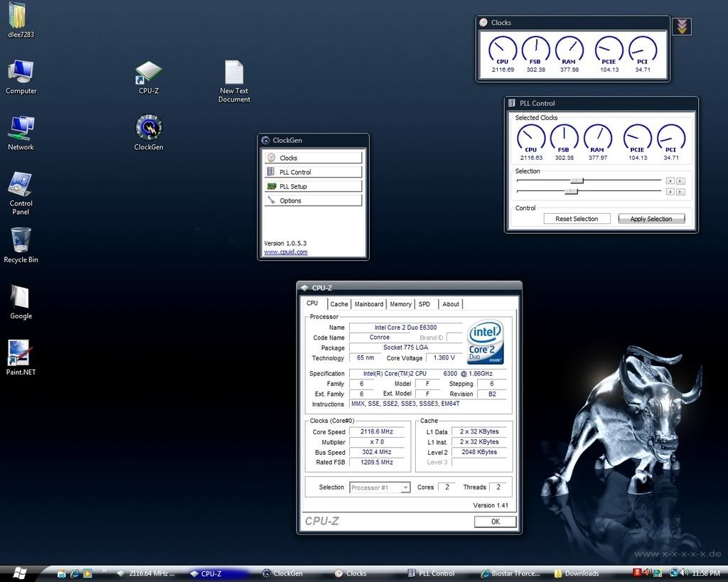728x582 pixels.
Task: Switch to the Clocks taskbar button
Action: click(x=351, y=573)
